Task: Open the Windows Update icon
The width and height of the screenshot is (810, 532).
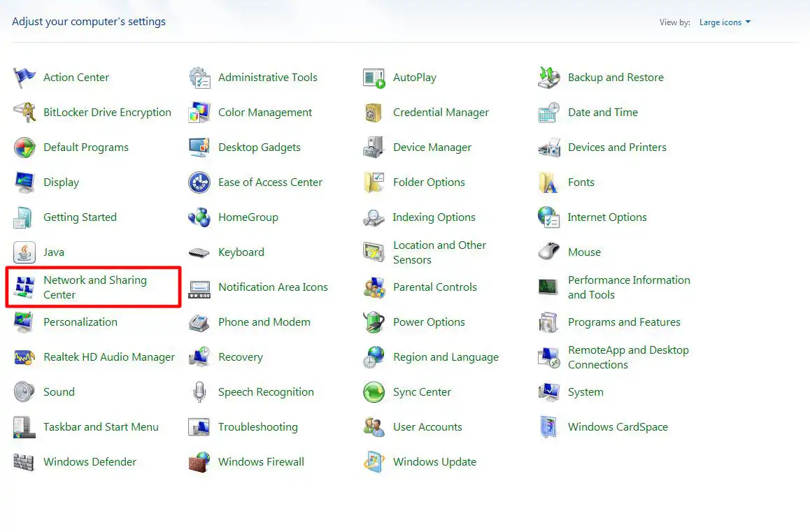Action: click(374, 462)
